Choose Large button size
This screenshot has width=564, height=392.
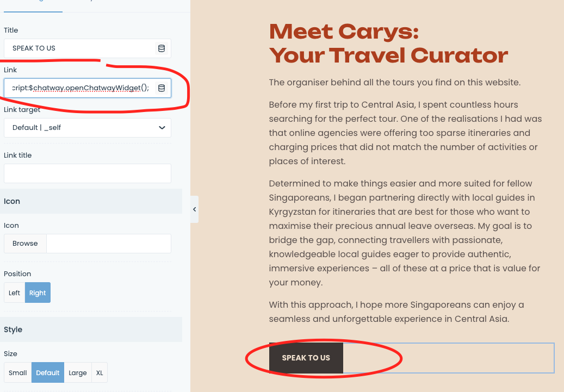point(78,372)
